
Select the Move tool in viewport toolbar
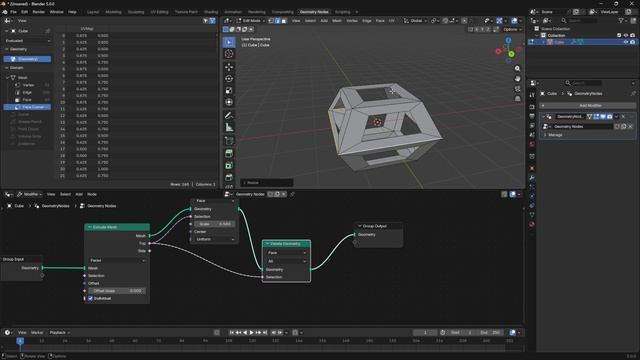point(229,67)
